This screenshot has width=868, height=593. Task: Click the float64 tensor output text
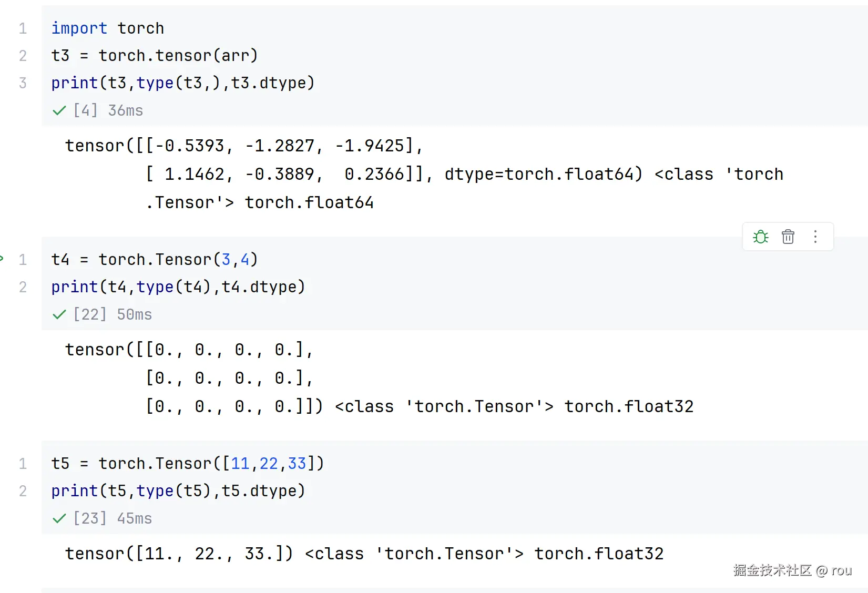pyautogui.click(x=424, y=174)
